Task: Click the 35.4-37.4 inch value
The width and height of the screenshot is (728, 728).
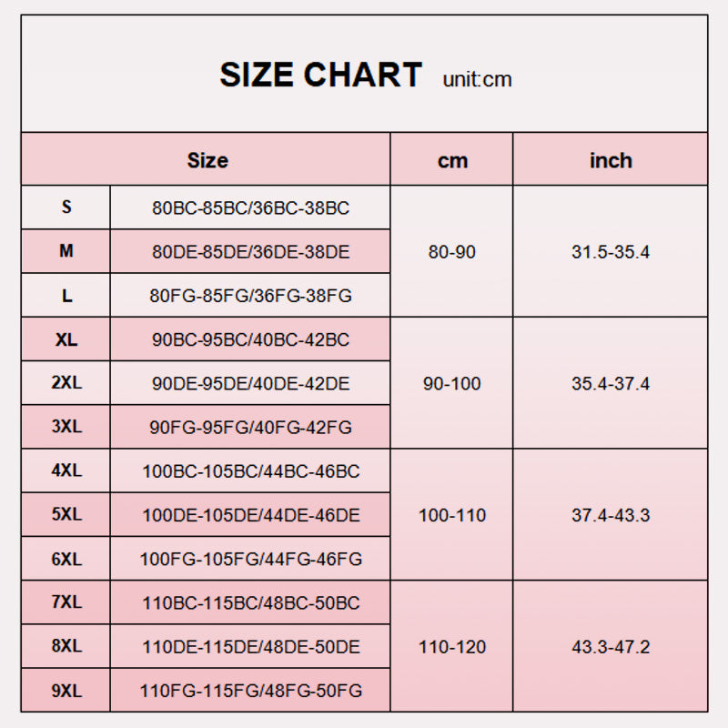Action: point(611,384)
